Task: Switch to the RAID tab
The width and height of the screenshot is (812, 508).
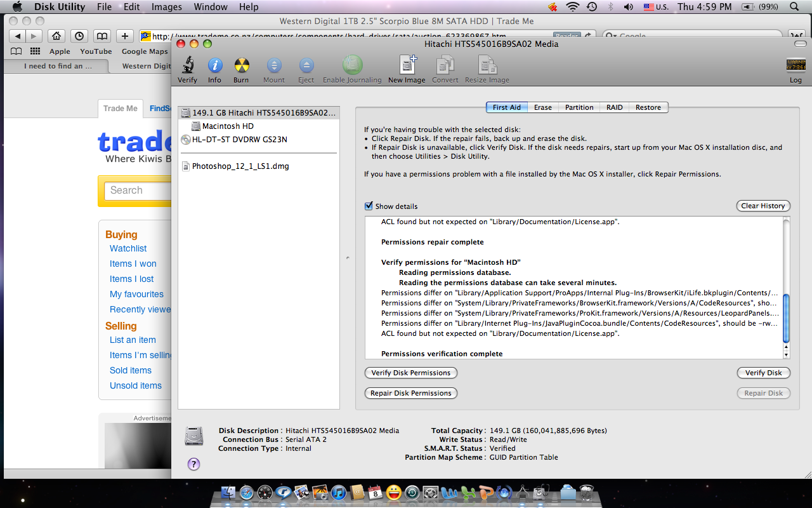Action: point(615,107)
